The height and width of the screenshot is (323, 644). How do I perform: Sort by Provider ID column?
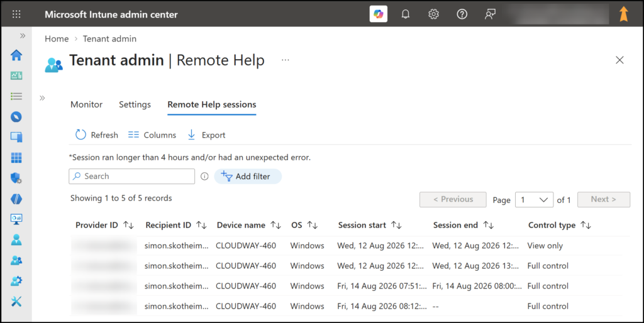click(104, 226)
